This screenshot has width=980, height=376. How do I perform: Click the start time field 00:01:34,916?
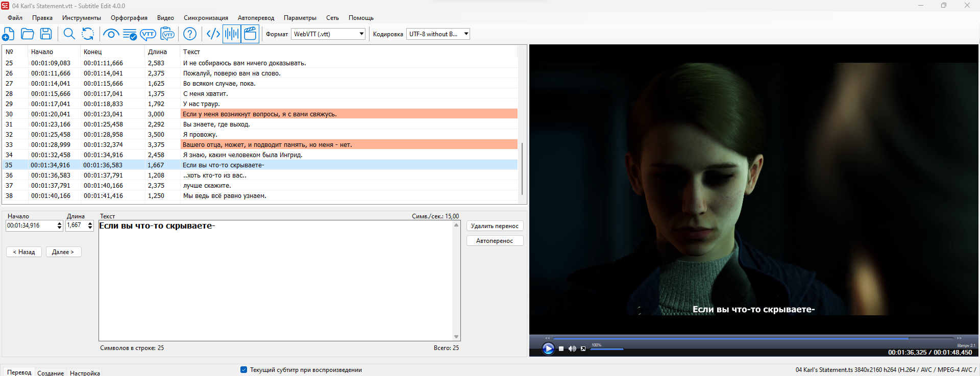click(x=31, y=225)
